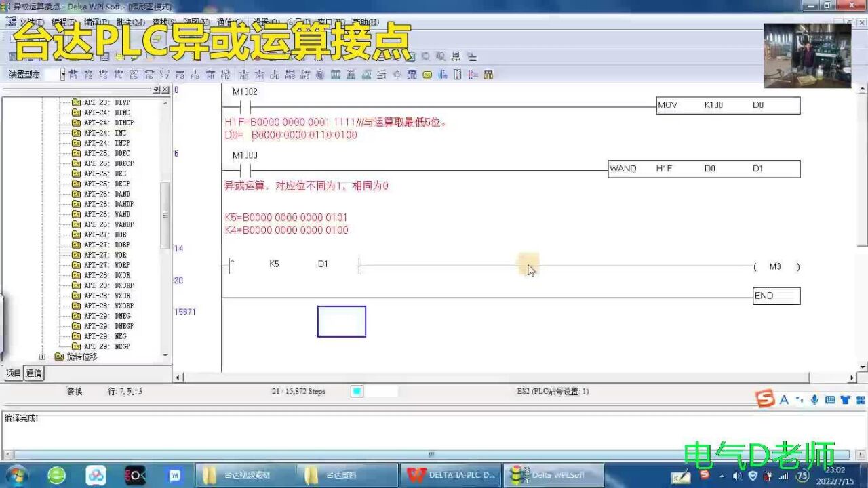The width and height of the screenshot is (868, 488).
Task: Click Delta WPLSoft taskbar button
Action: (553, 475)
